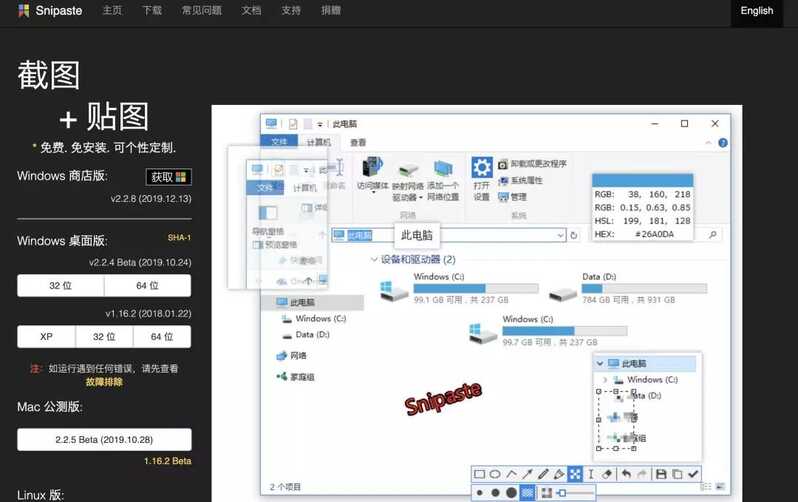
Task: Open quick access toolbar dropdown arrow
Action: coord(320,124)
